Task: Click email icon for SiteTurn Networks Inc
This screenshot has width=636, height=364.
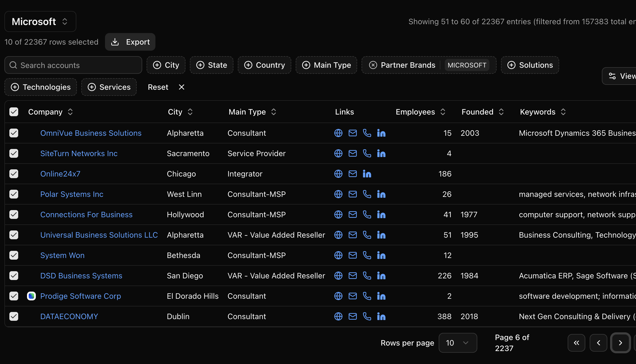Action: point(352,153)
